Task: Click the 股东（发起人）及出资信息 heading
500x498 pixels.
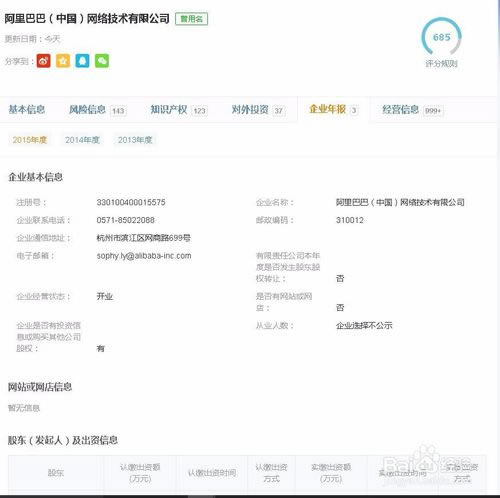Action: tap(63, 440)
